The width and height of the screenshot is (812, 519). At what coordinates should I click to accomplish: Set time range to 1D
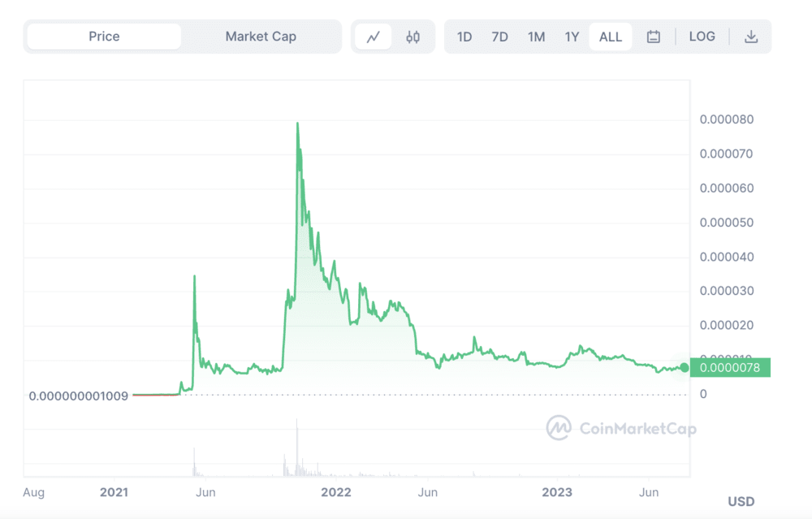pyautogui.click(x=464, y=37)
